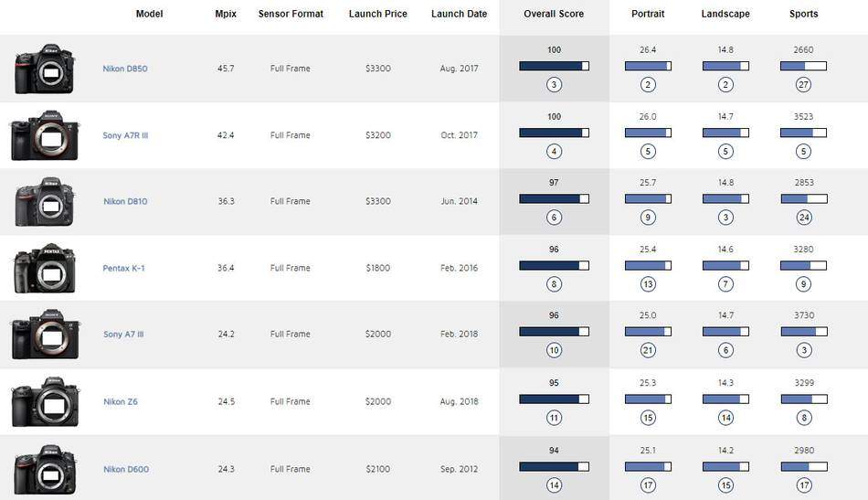Viewport: 868px width, 500px height.
Task: Sort by the Mpix column header
Action: tap(224, 14)
